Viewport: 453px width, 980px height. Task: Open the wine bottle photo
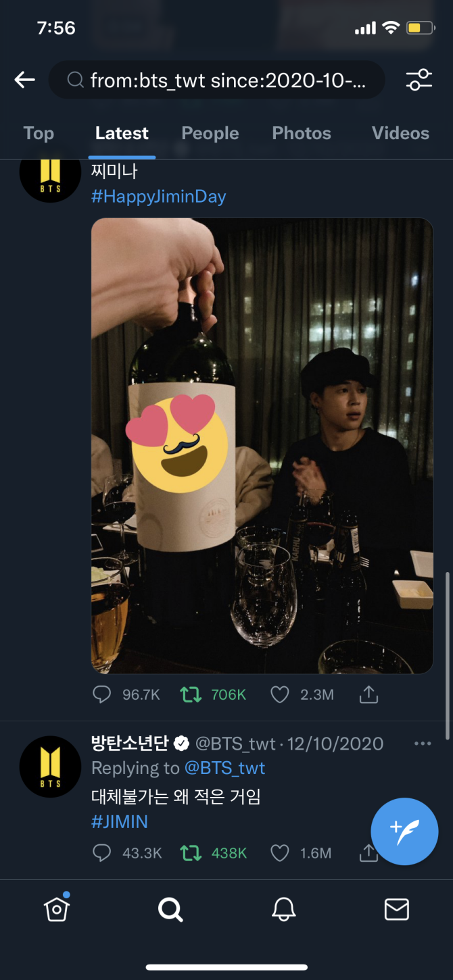tap(262, 446)
